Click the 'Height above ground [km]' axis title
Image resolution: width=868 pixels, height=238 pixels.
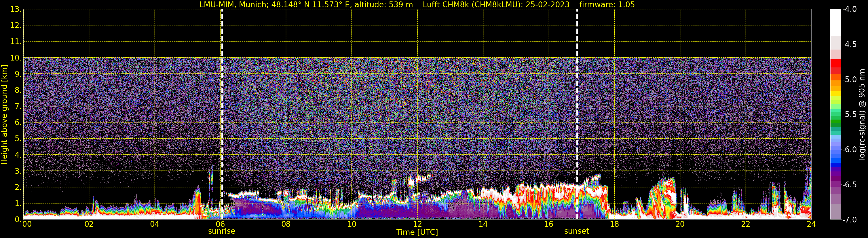point(4,115)
